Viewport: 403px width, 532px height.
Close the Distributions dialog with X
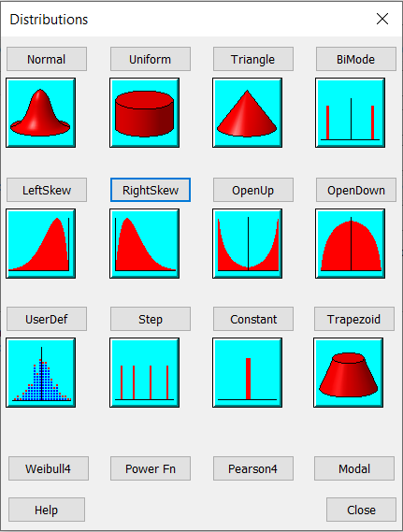point(382,19)
